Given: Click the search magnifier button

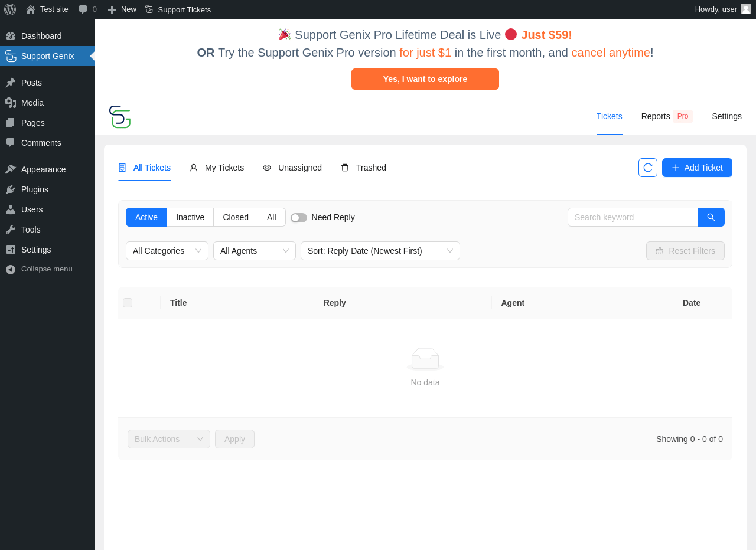Looking at the screenshot, I should pyautogui.click(x=711, y=217).
